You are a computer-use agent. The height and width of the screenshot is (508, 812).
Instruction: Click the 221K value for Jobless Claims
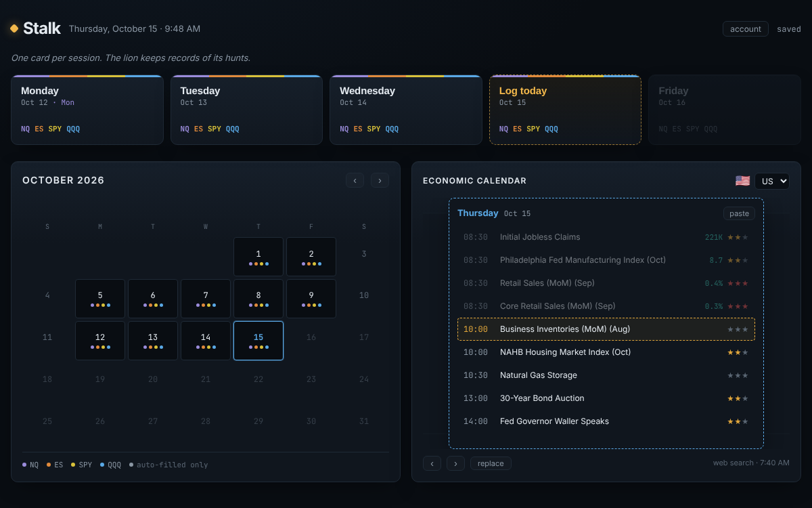(x=714, y=237)
